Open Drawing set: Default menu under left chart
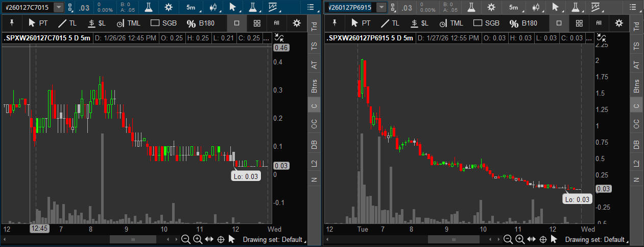 point(275,239)
